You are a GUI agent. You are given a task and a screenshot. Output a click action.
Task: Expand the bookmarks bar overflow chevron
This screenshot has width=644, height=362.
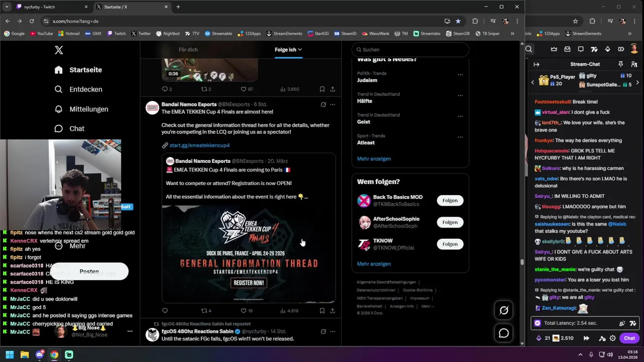coord(512,34)
